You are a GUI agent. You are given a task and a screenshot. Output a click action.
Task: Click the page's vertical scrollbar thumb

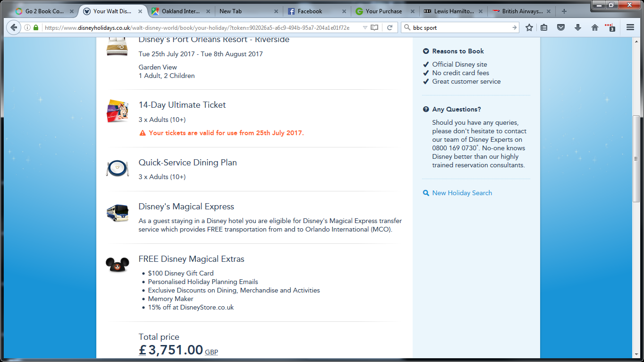click(x=637, y=159)
